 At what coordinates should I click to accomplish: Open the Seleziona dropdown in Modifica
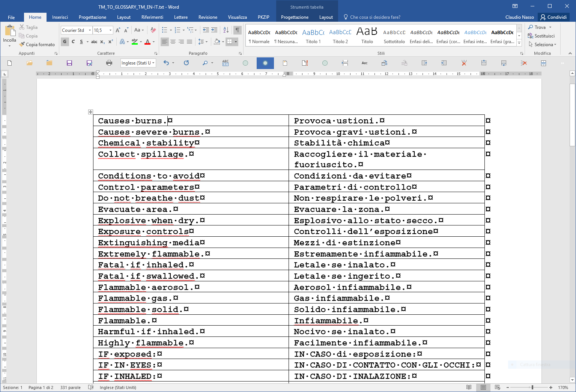542,45
